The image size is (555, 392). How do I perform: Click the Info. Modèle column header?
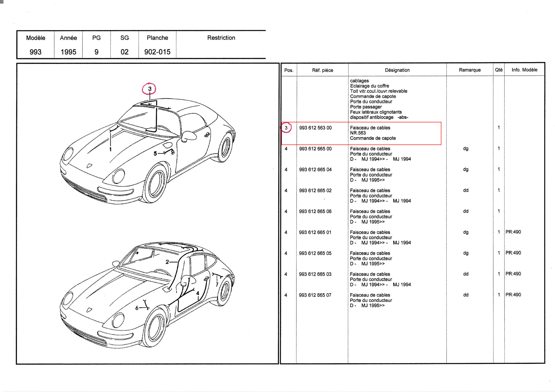pyautogui.click(x=524, y=70)
